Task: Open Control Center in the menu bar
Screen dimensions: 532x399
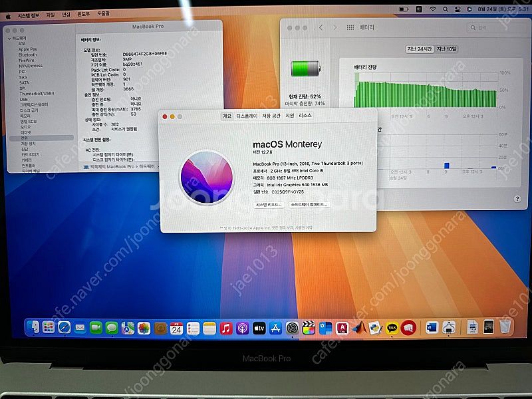Action: pyautogui.click(x=457, y=9)
